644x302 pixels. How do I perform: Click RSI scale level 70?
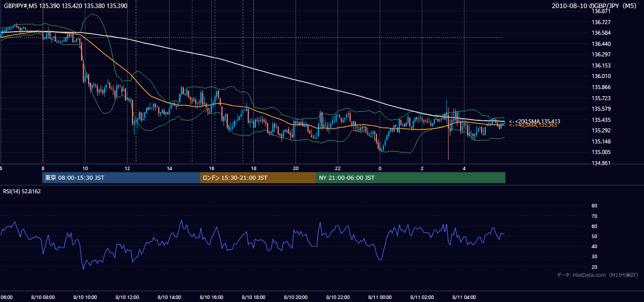pos(594,216)
